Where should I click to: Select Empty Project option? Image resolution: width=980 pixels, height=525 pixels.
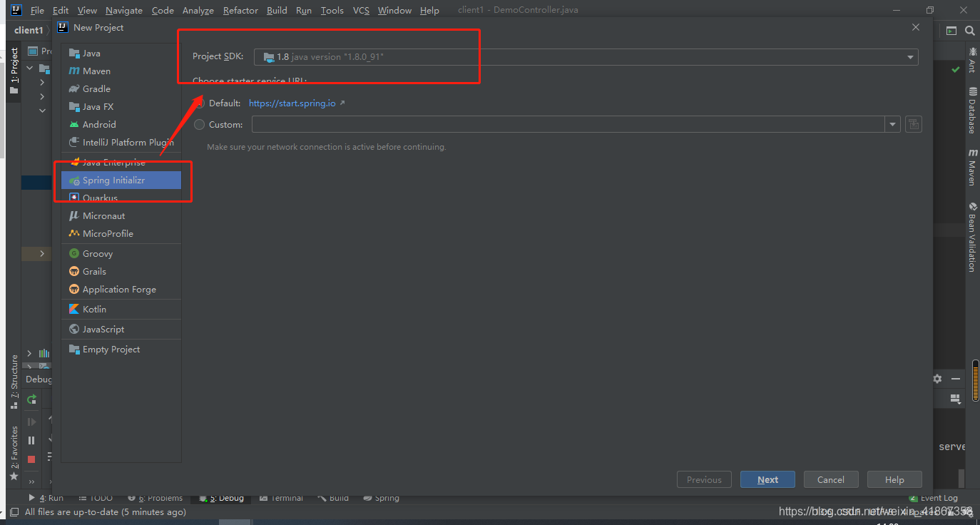coord(121,350)
